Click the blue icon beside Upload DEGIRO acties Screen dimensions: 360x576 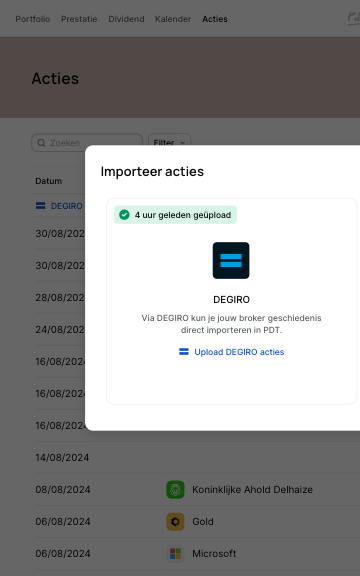click(x=184, y=352)
